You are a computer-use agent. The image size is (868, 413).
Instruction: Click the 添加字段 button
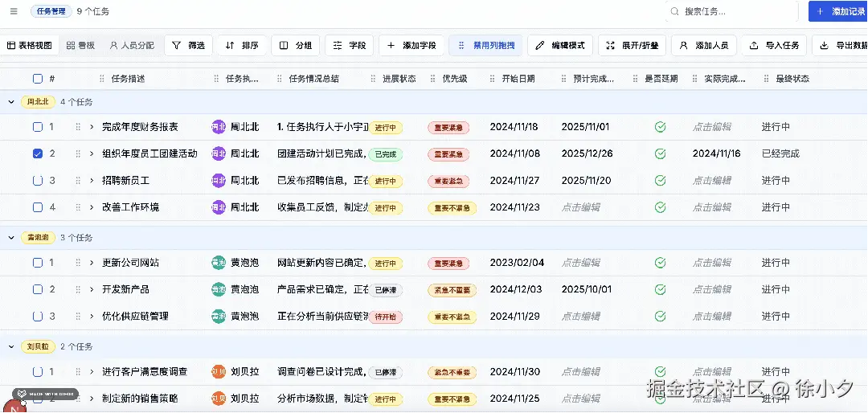411,45
